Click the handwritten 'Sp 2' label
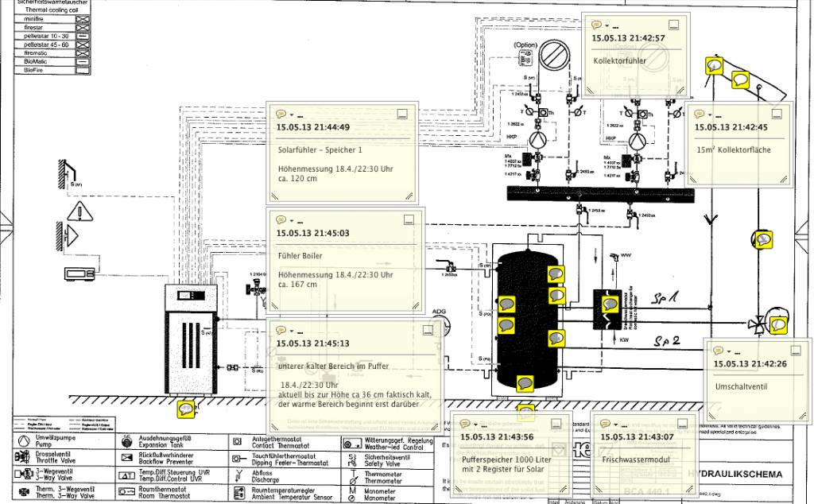The image size is (814, 504). (x=667, y=341)
